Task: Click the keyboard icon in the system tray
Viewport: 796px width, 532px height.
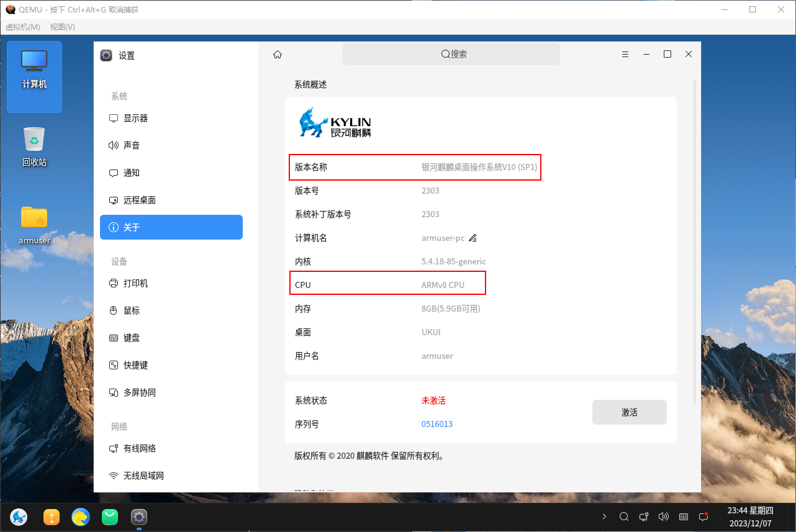Action: [x=684, y=516]
